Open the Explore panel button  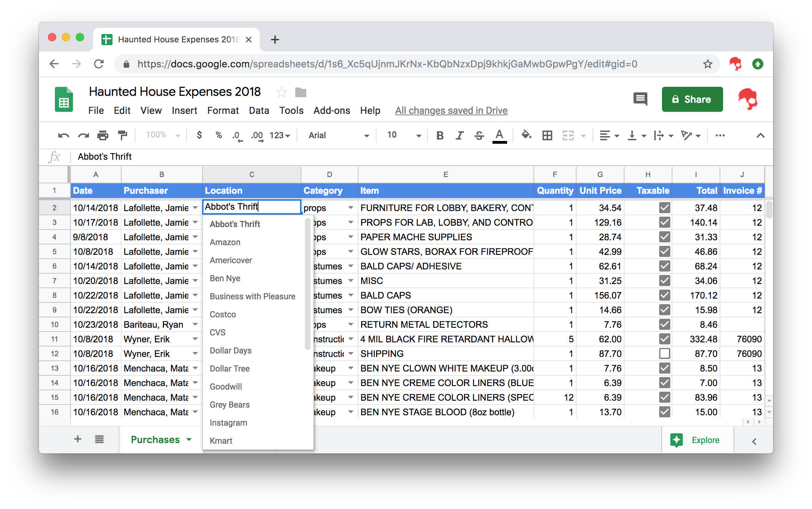click(x=697, y=440)
